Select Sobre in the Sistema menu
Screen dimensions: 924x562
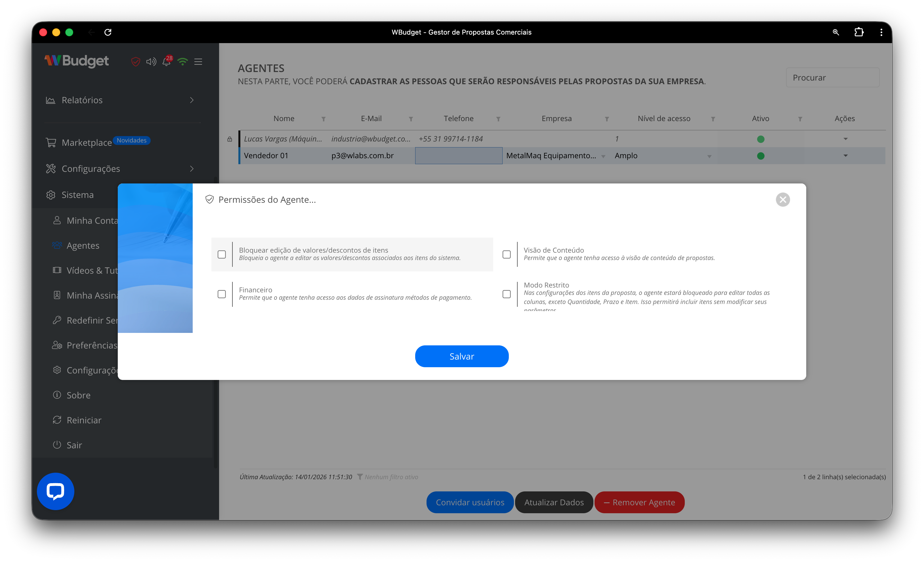78,395
